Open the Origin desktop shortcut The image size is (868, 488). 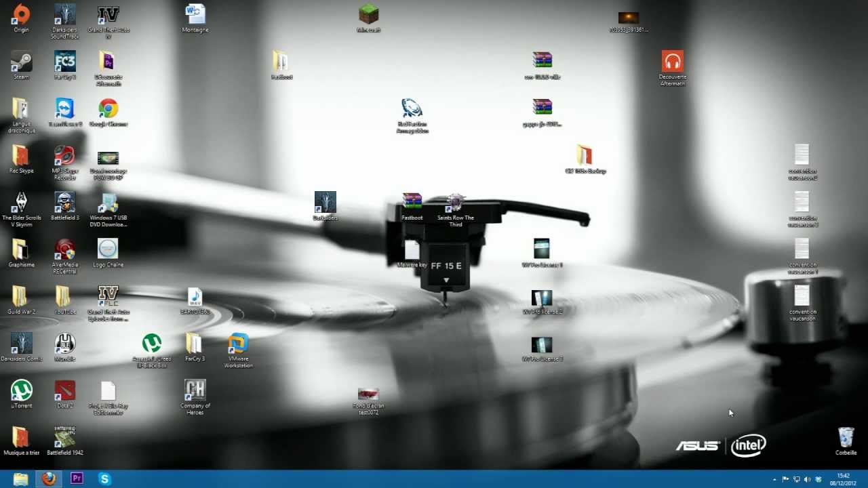(22, 14)
